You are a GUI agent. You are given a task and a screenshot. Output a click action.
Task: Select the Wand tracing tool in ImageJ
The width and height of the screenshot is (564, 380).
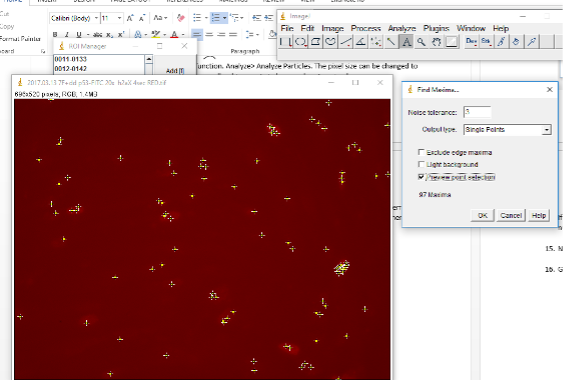click(x=391, y=42)
